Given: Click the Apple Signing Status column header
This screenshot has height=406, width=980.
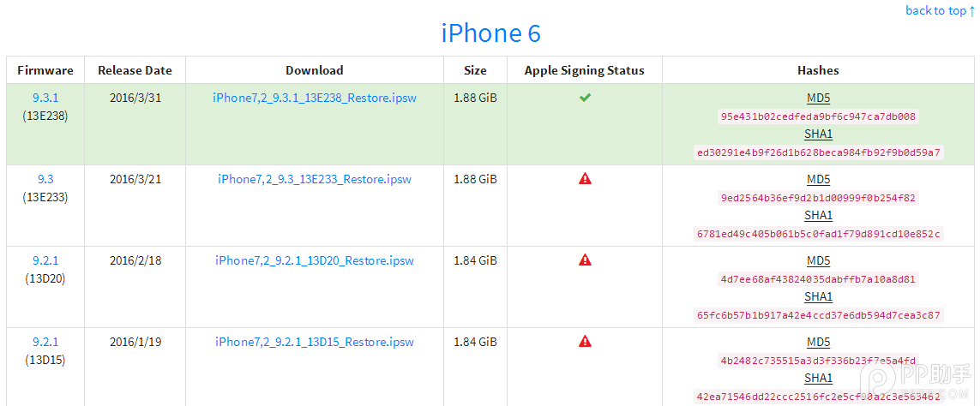Looking at the screenshot, I should (x=585, y=70).
